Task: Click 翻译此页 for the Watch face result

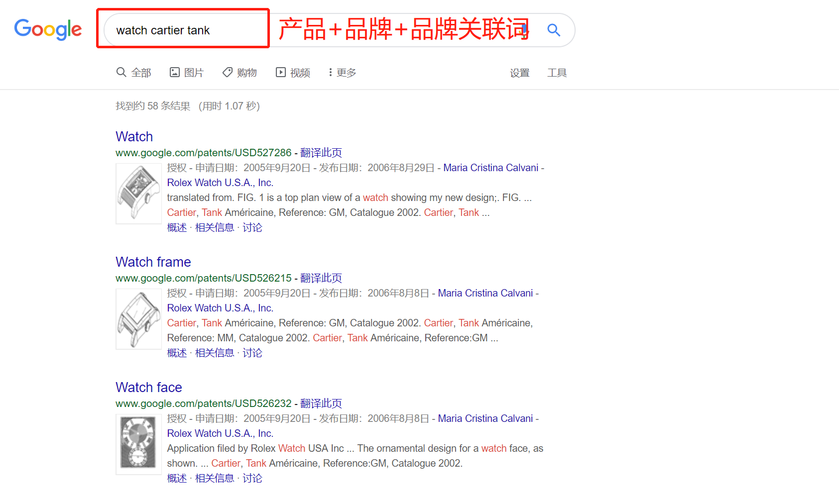Action: [321, 403]
